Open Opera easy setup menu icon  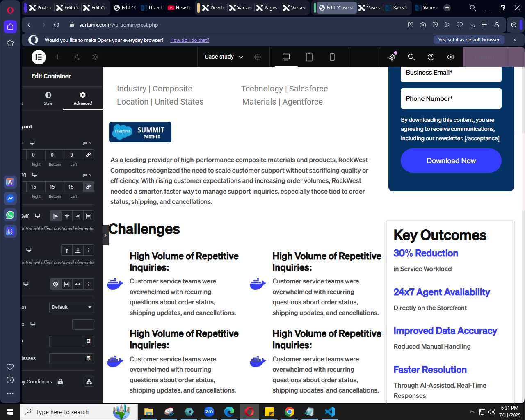(484, 25)
